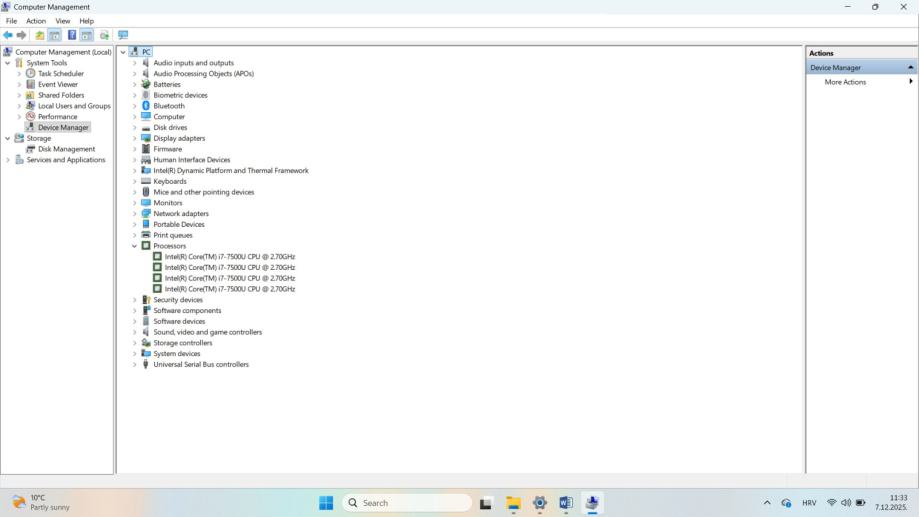
Task: Select the Storage controllers category
Action: click(183, 343)
